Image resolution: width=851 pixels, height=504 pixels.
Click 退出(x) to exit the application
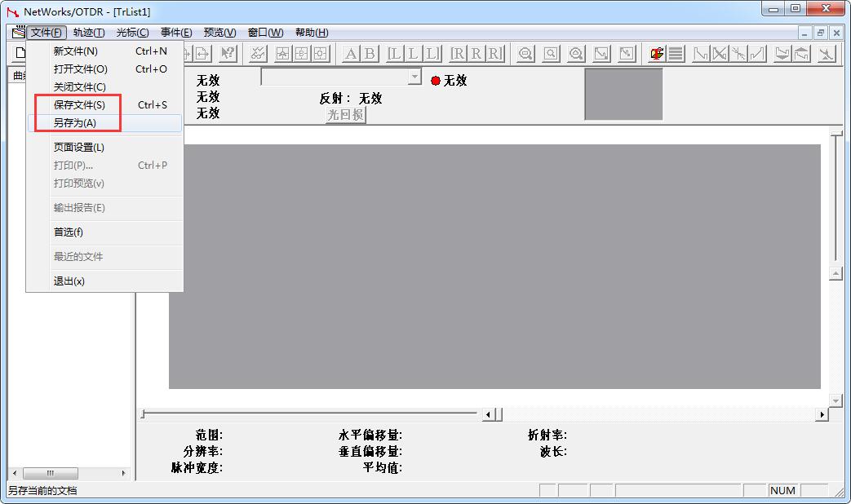(x=69, y=281)
